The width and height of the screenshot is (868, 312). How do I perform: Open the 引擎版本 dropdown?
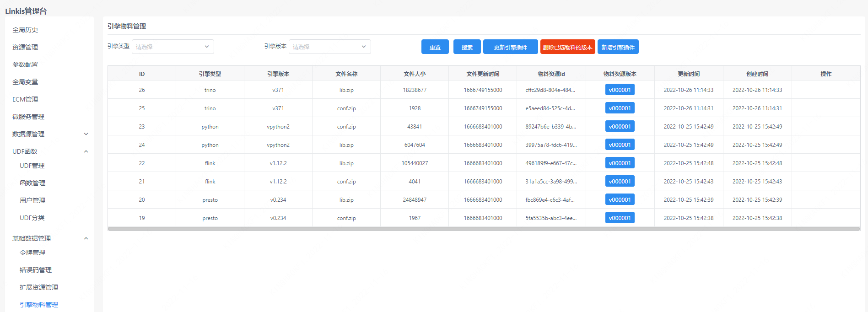click(x=329, y=47)
